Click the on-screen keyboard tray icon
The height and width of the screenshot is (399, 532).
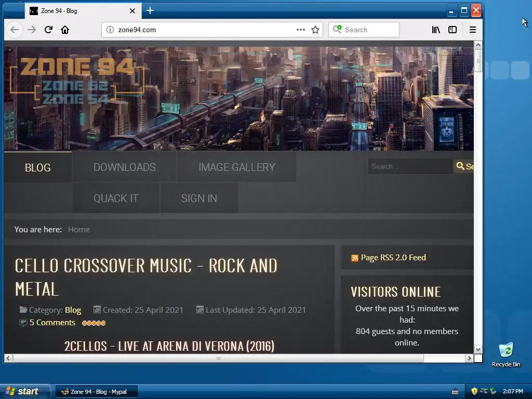(x=455, y=392)
